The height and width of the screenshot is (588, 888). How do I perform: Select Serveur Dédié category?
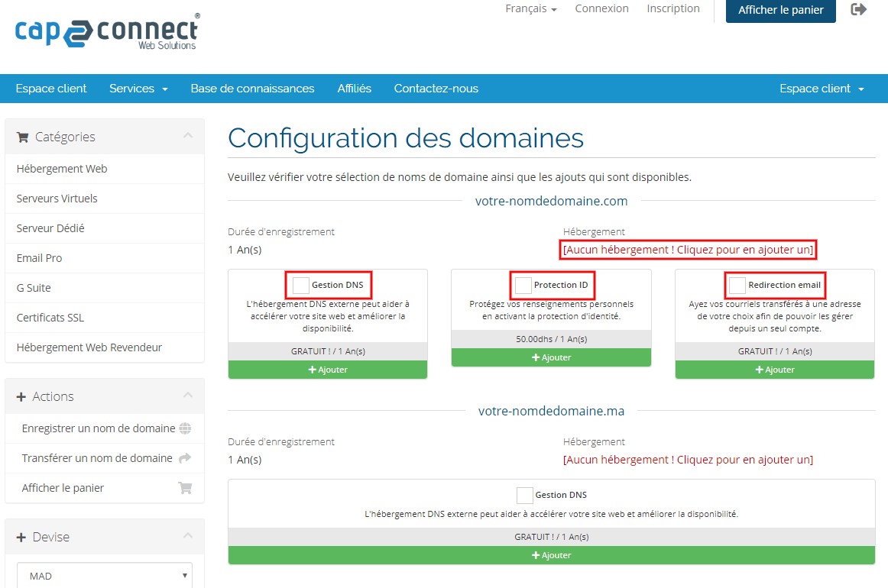click(105, 228)
